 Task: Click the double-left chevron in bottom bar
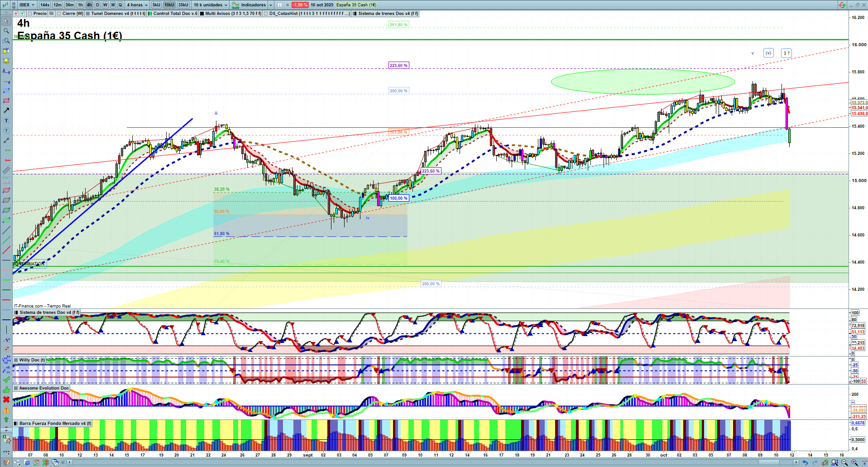point(63,462)
